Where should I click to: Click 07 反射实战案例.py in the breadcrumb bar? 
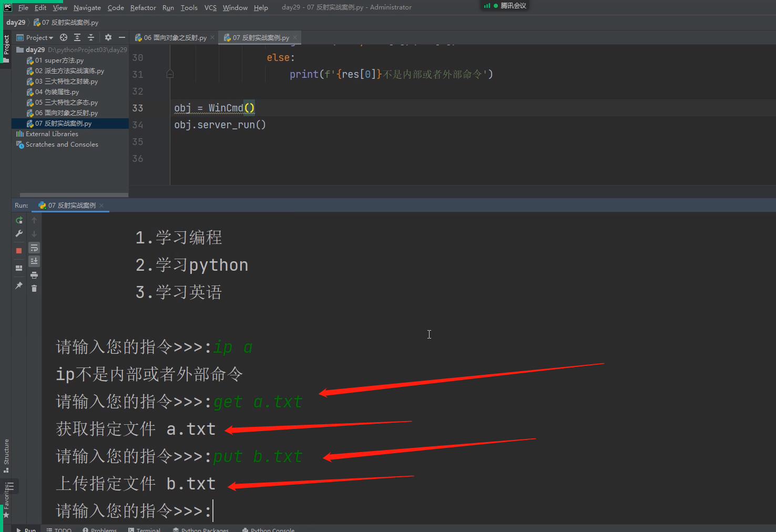click(x=66, y=23)
